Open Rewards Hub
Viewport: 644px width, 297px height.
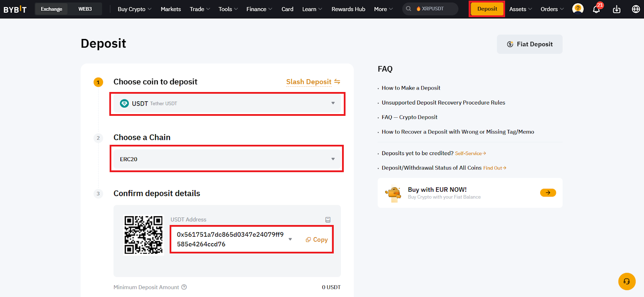[x=349, y=9]
